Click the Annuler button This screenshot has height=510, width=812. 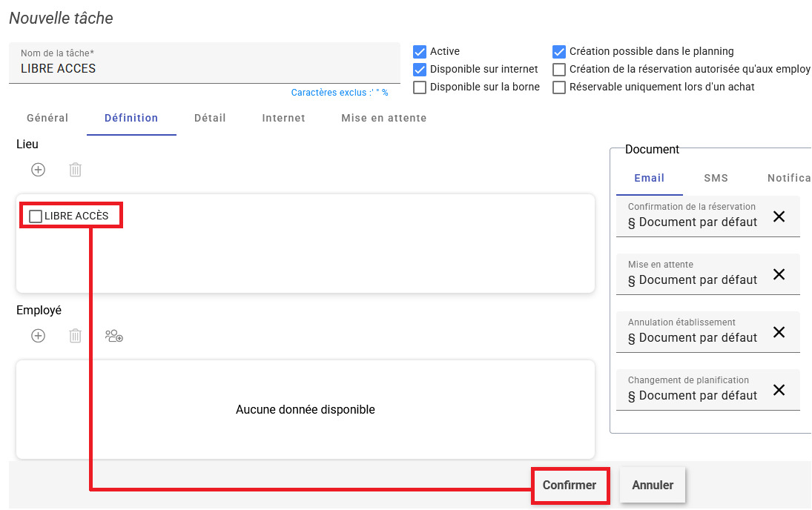[x=652, y=486]
